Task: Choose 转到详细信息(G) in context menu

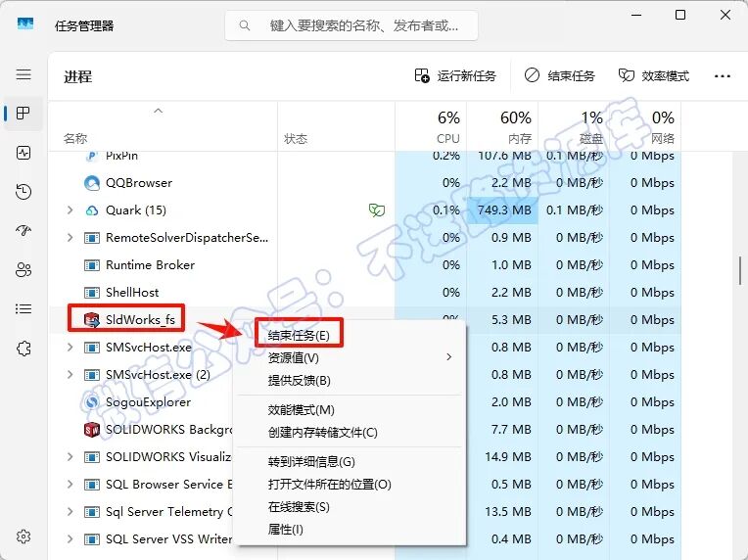Action: pos(311,462)
